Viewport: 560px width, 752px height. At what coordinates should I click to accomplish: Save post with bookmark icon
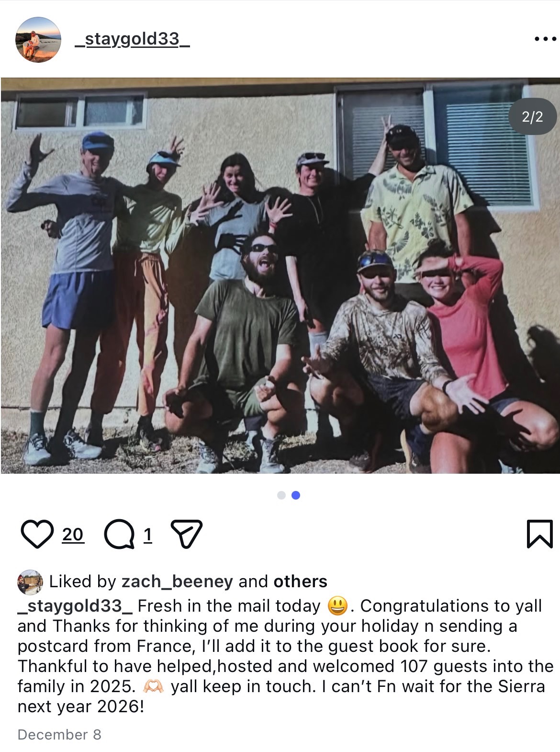point(539,534)
